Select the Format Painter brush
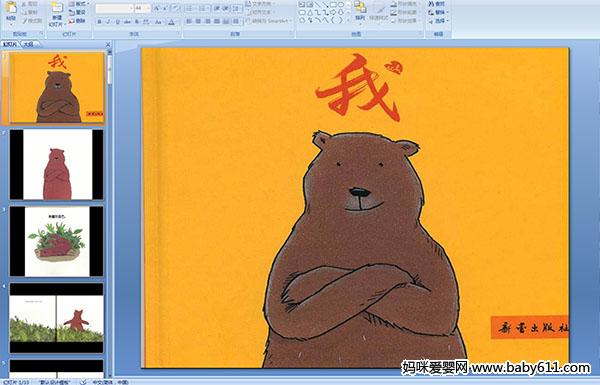Image resolution: width=600 pixels, height=385 pixels. [24, 21]
